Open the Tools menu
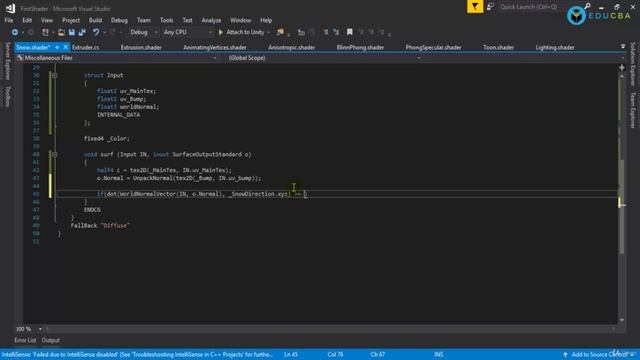 click(x=167, y=20)
